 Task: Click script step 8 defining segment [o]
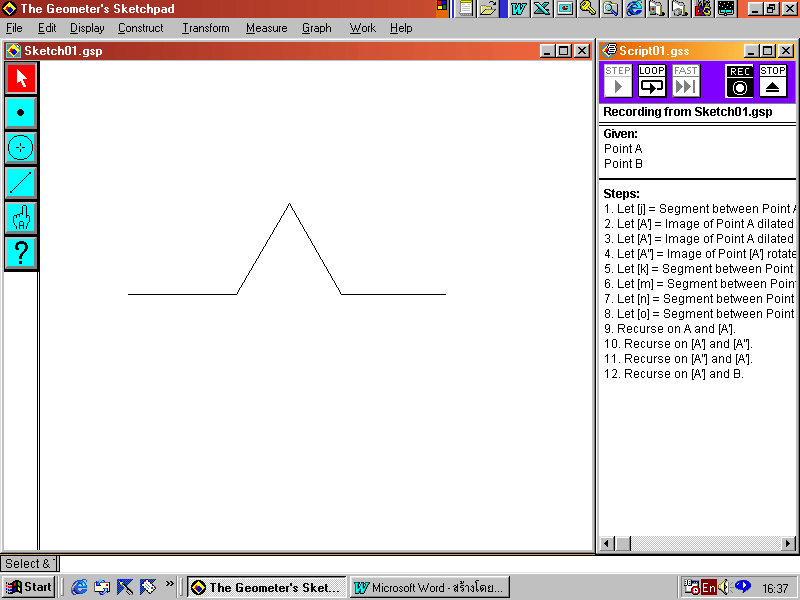point(699,314)
